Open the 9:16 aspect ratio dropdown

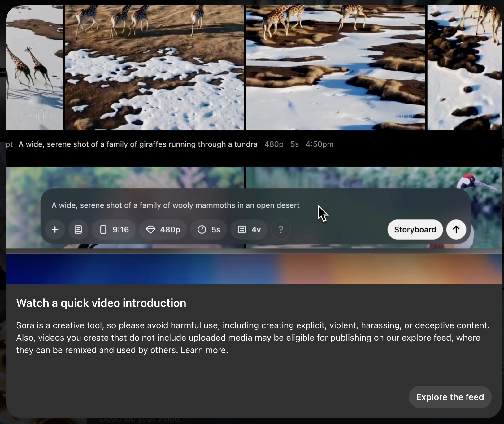coord(114,230)
